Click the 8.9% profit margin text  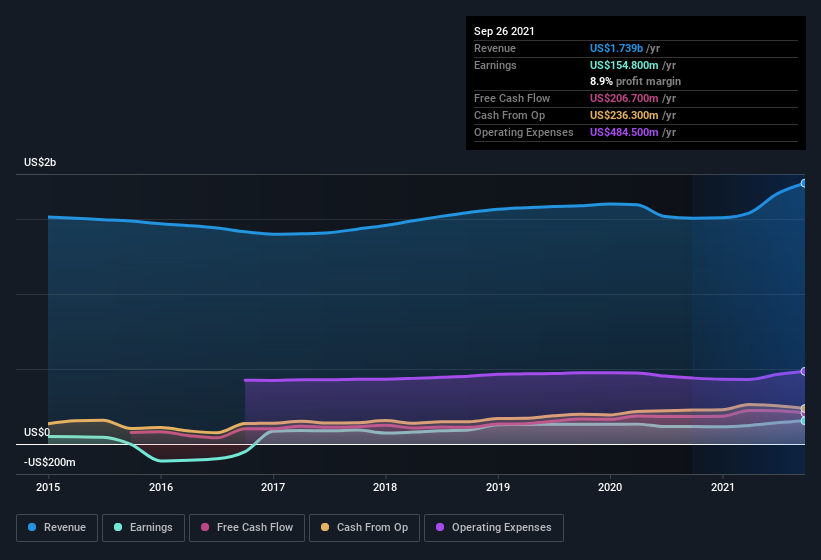(636, 81)
